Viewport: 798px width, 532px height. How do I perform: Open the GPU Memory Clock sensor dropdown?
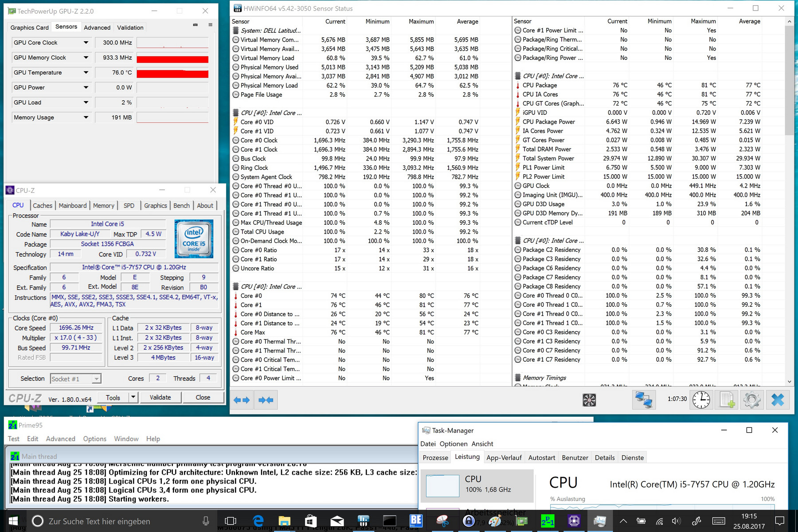(x=86, y=58)
